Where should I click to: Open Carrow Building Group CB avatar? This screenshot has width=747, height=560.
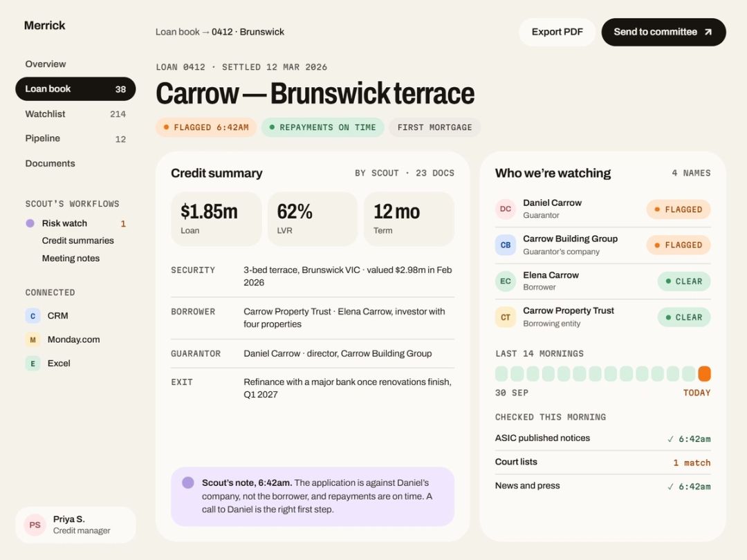[506, 245]
